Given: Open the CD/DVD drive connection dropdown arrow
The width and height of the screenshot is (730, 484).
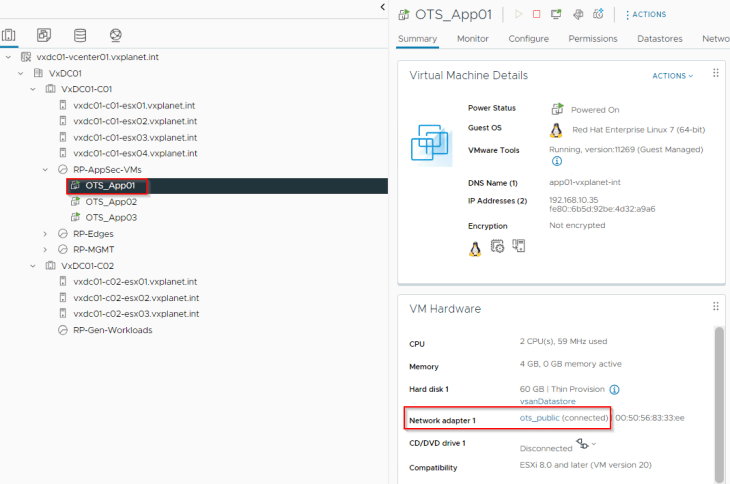Looking at the screenshot, I should 594,444.
